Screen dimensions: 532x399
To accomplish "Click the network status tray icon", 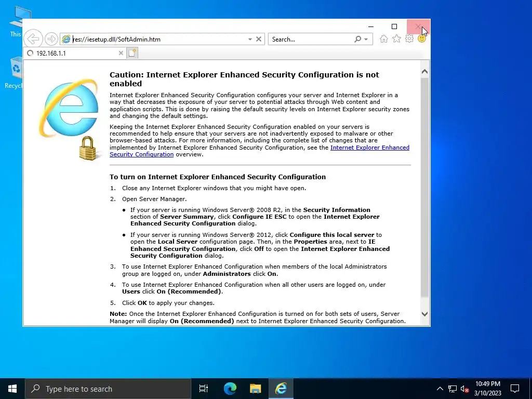I will coord(453,389).
